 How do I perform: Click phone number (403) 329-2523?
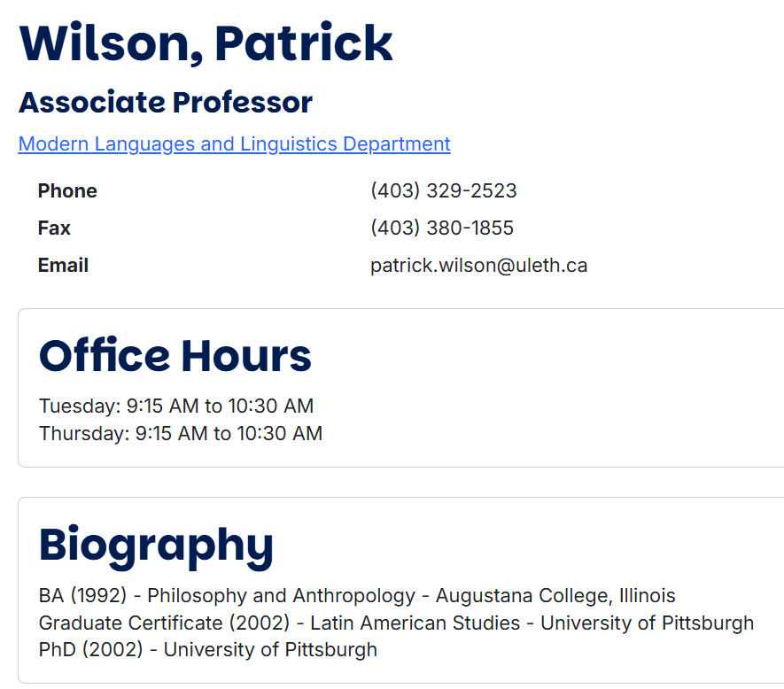pos(443,191)
